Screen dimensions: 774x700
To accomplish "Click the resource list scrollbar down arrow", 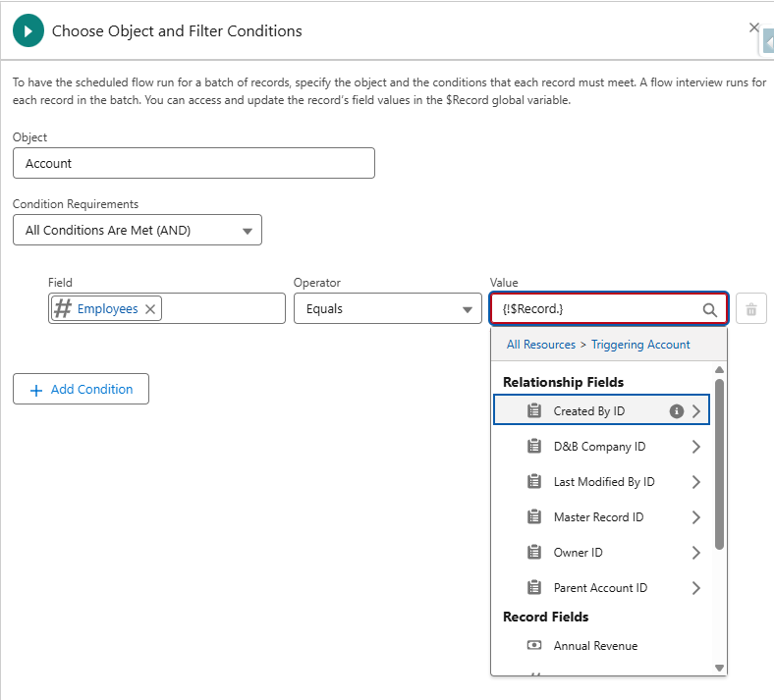I will coord(719,668).
